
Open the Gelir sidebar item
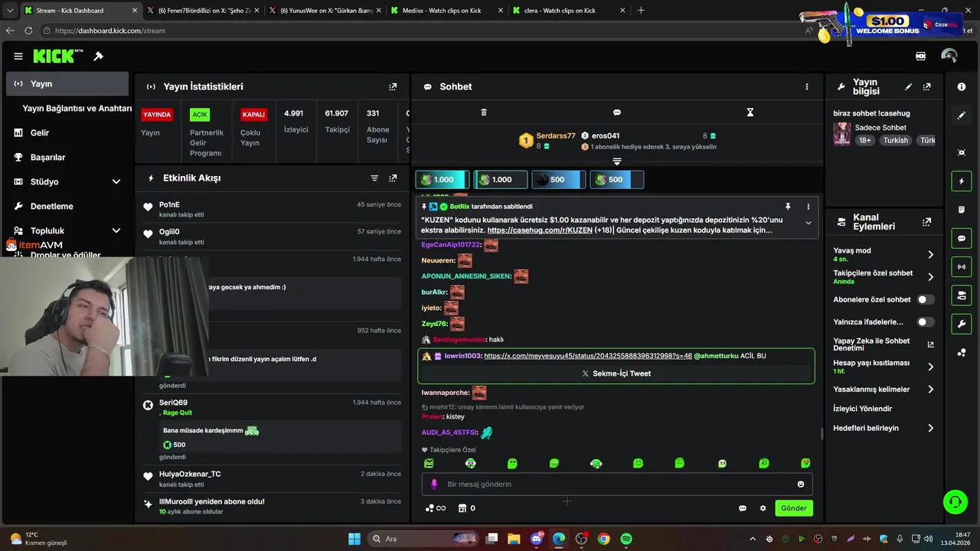(x=67, y=132)
